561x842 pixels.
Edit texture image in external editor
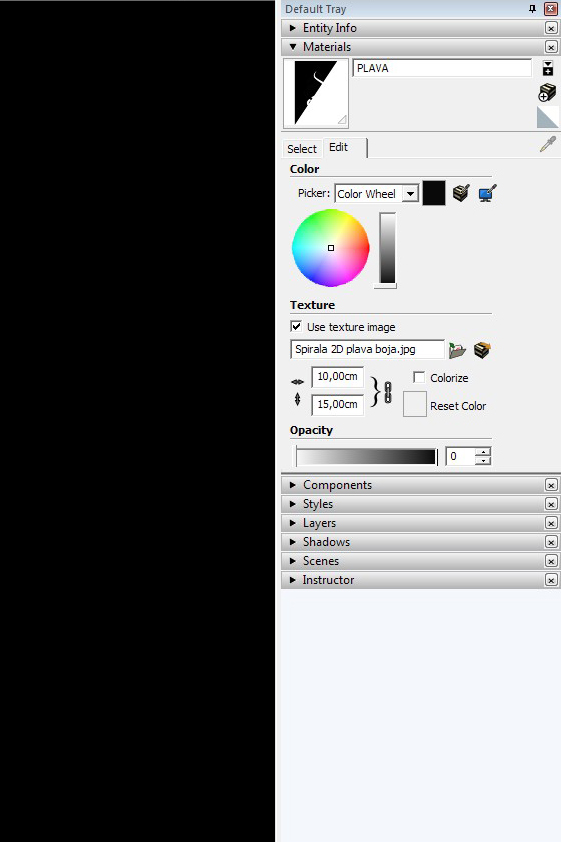482,350
